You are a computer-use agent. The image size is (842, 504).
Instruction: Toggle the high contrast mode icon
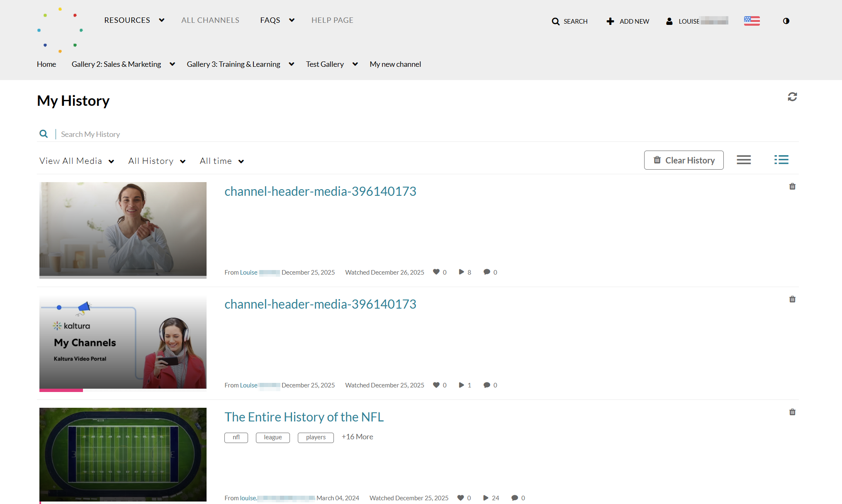point(786,21)
